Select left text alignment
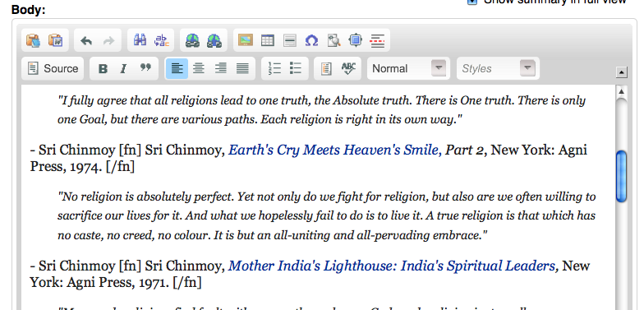Image resolution: width=644 pixels, height=310 pixels. pyautogui.click(x=177, y=68)
